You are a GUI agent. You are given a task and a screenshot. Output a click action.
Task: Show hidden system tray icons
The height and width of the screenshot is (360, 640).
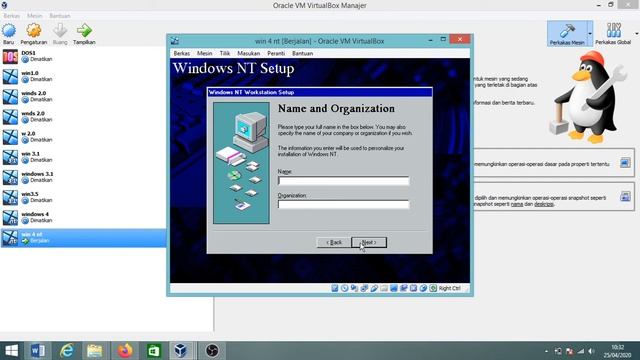pyautogui.click(x=547, y=351)
